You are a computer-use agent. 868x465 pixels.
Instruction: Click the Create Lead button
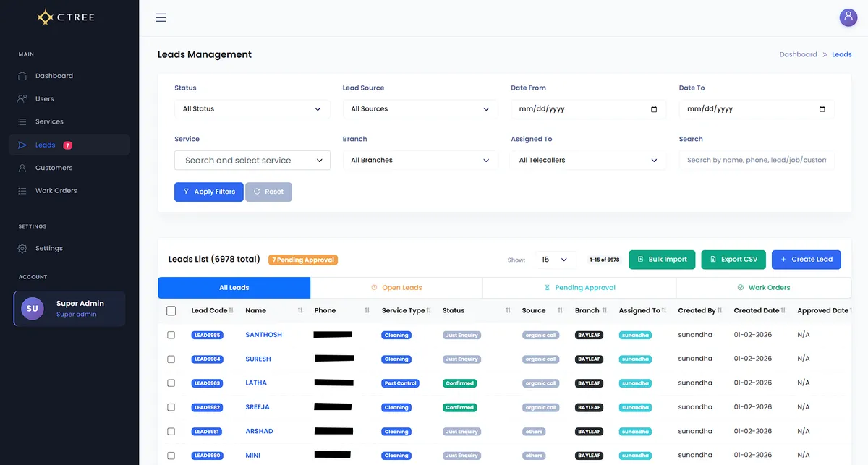807,260
